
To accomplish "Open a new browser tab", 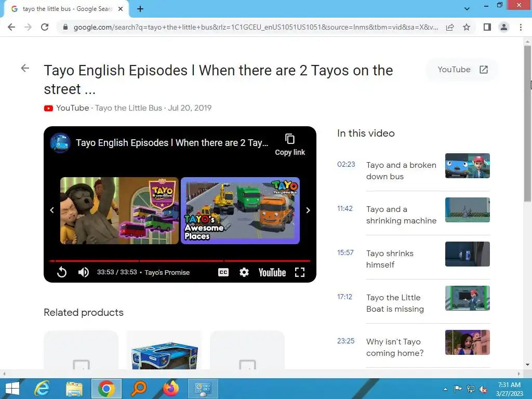I will 140,9.
